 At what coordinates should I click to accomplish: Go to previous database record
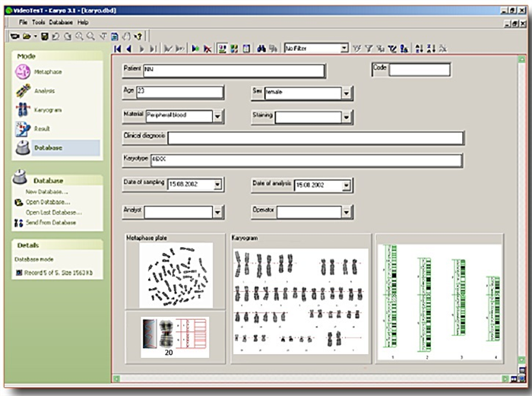click(x=129, y=49)
